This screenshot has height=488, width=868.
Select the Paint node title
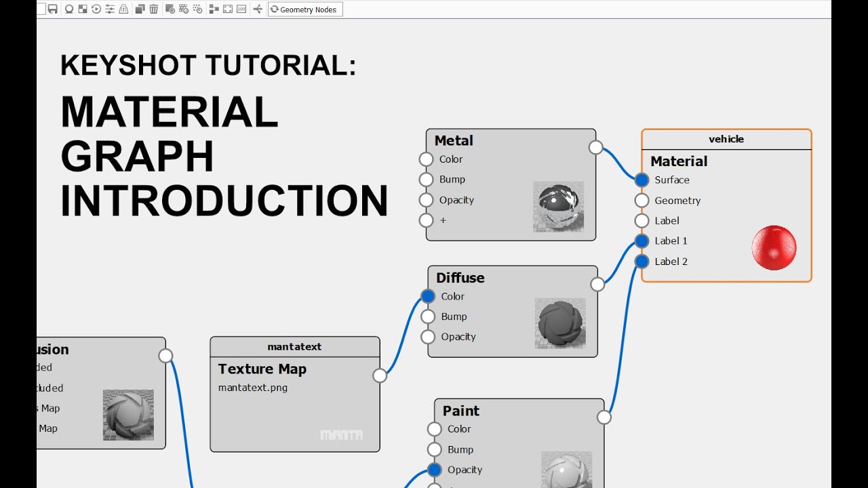point(461,411)
